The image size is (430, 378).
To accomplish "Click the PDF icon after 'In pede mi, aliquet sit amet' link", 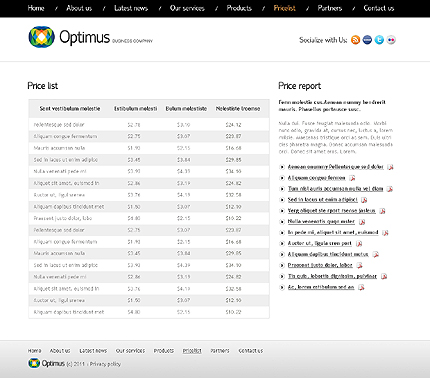I will pyautogui.click(x=385, y=233).
